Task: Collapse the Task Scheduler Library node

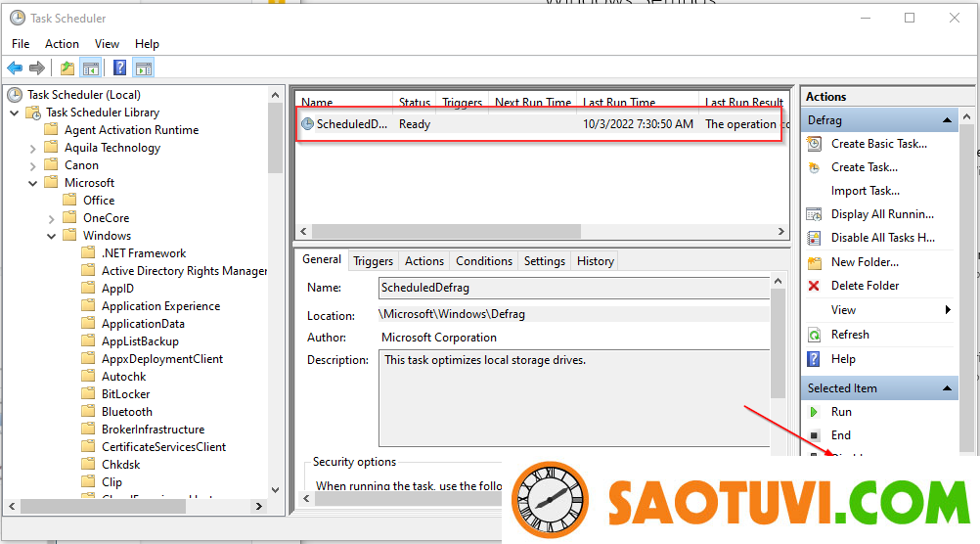Action: pos(15,113)
